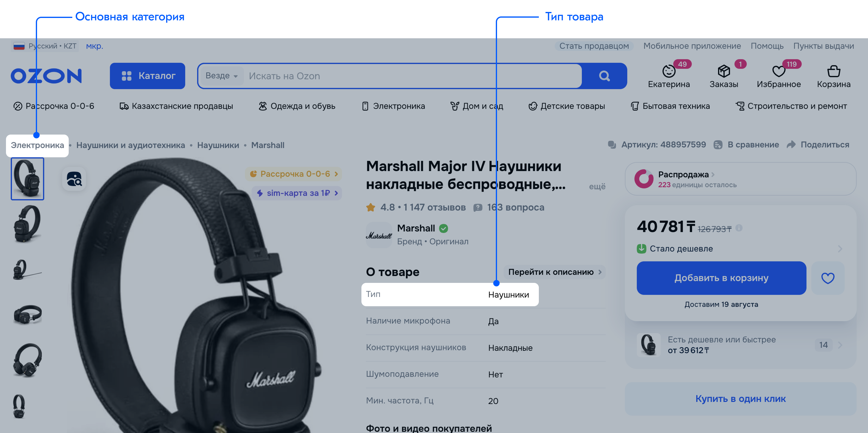868x433 pixels.
Task: Select the fourth folded headphones thumbnail
Action: [x=27, y=314]
